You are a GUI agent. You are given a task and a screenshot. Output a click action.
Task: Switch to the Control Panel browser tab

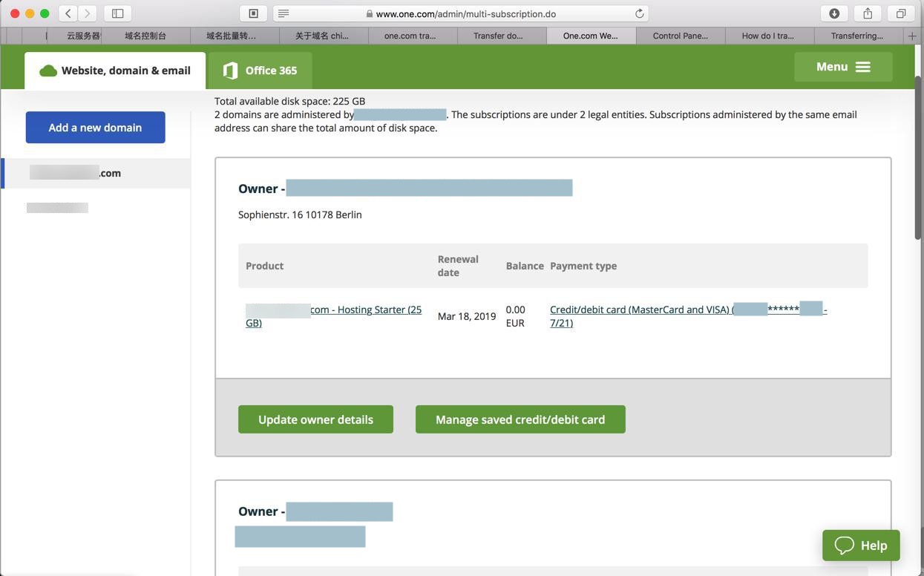tap(680, 36)
